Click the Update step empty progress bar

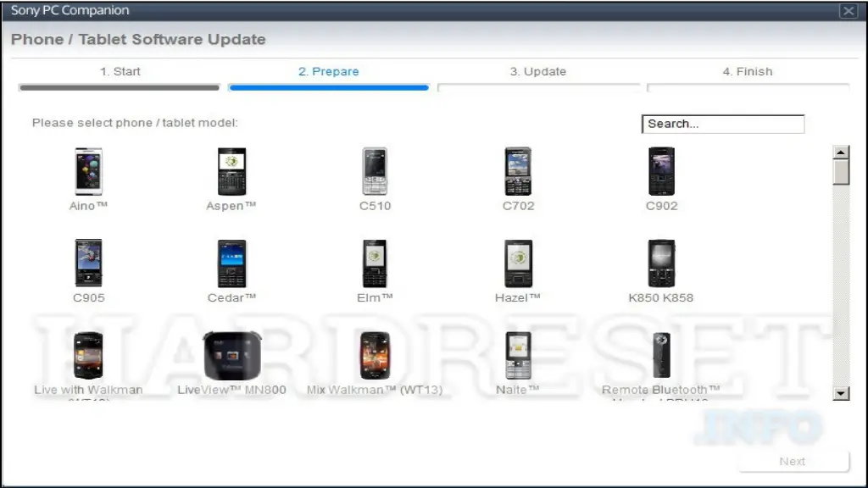538,87
